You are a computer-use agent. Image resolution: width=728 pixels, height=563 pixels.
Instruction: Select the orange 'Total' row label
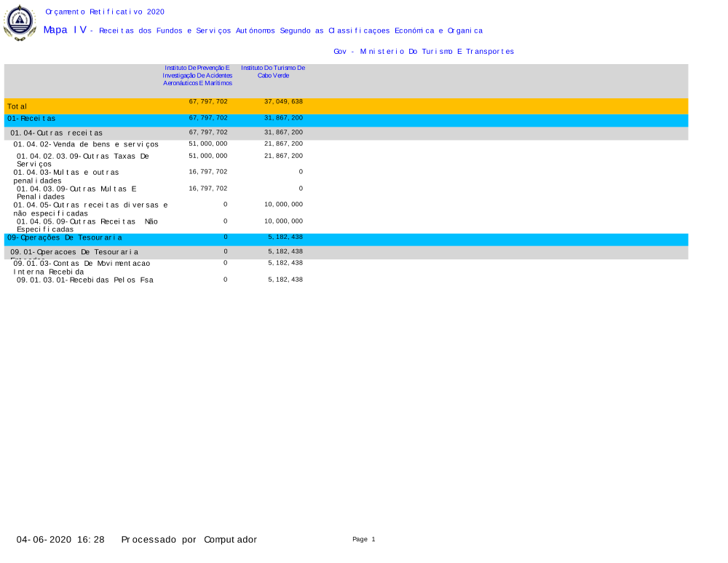[x=17, y=106]
